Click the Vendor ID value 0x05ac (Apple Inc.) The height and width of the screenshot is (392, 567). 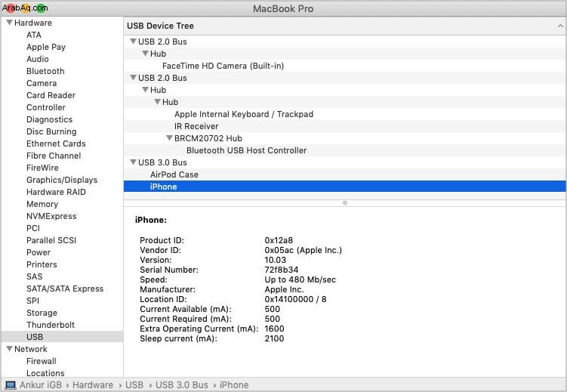coord(303,250)
